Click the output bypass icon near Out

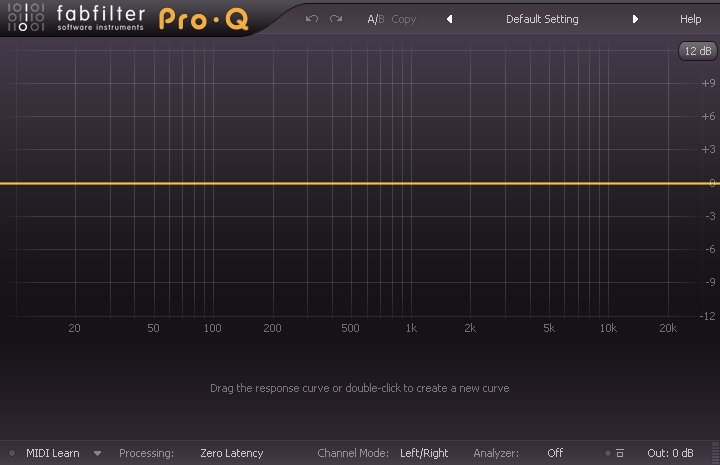[x=620, y=453]
